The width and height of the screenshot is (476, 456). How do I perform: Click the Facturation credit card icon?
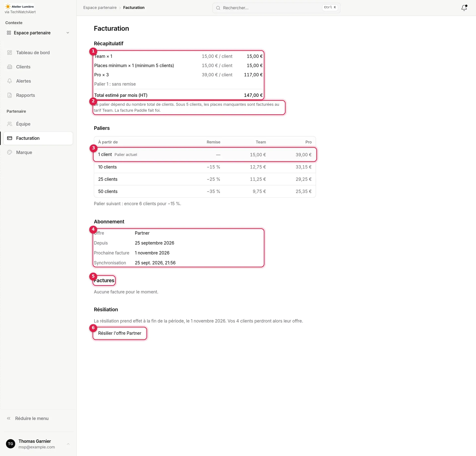(x=10, y=138)
